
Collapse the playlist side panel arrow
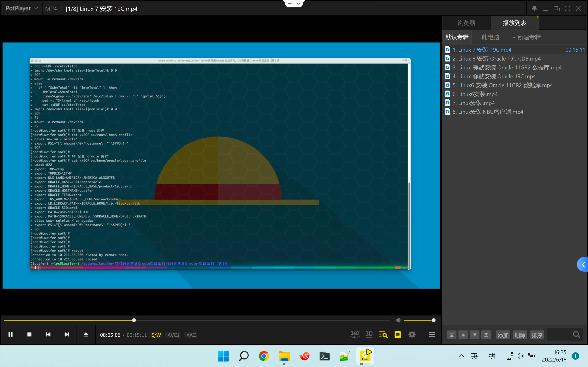point(583,264)
